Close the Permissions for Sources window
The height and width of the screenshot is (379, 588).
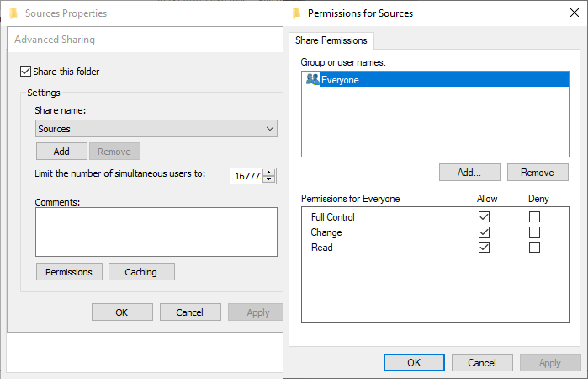click(x=575, y=13)
